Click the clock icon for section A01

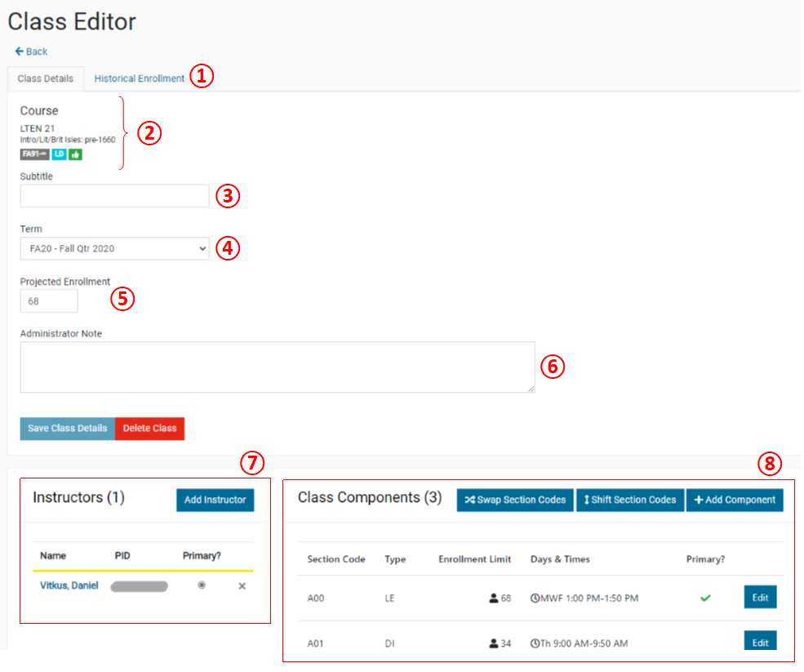(x=535, y=643)
